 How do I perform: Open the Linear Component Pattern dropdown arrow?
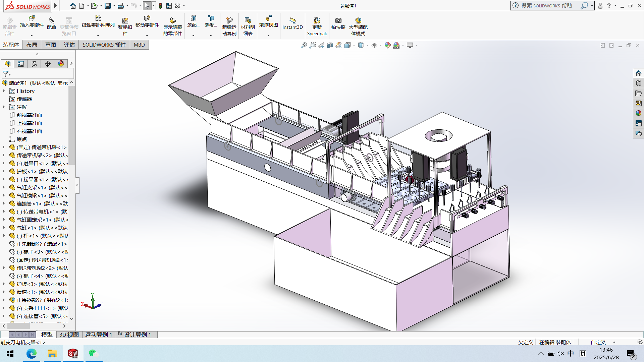point(98,36)
